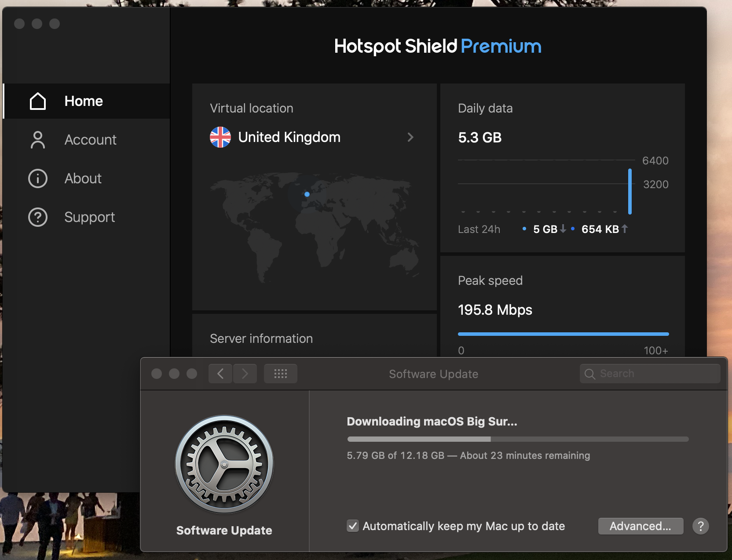This screenshot has height=560, width=732.
Task: Click the blue location dot on map
Action: [x=307, y=194]
